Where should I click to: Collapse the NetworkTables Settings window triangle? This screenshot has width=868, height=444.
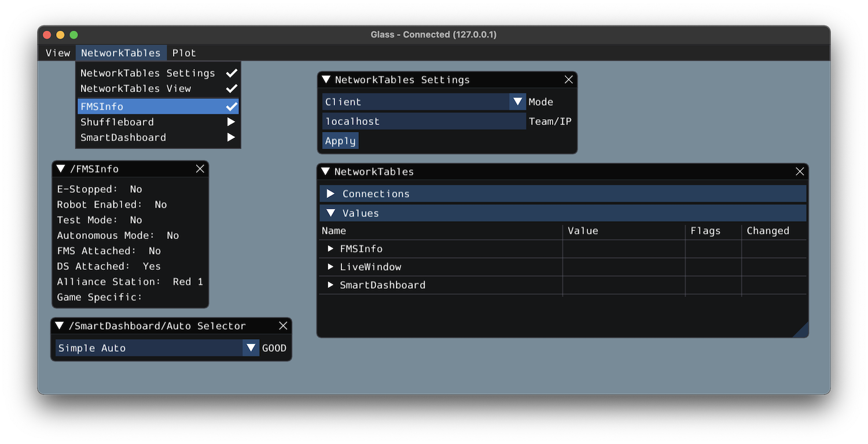click(x=326, y=80)
